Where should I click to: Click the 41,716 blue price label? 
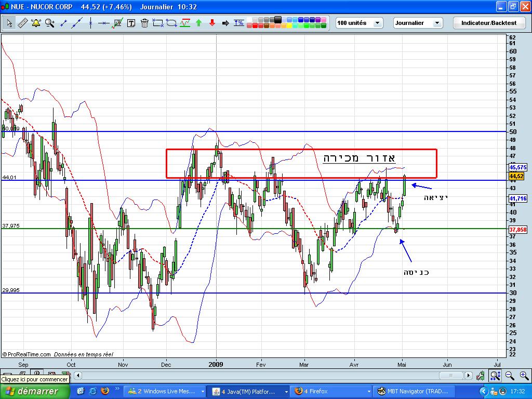[518, 198]
